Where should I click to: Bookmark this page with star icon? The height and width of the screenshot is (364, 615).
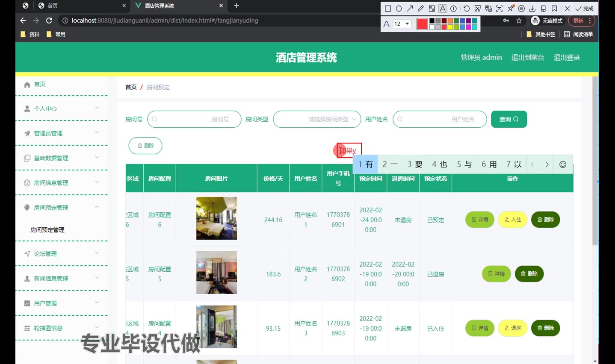tap(519, 21)
